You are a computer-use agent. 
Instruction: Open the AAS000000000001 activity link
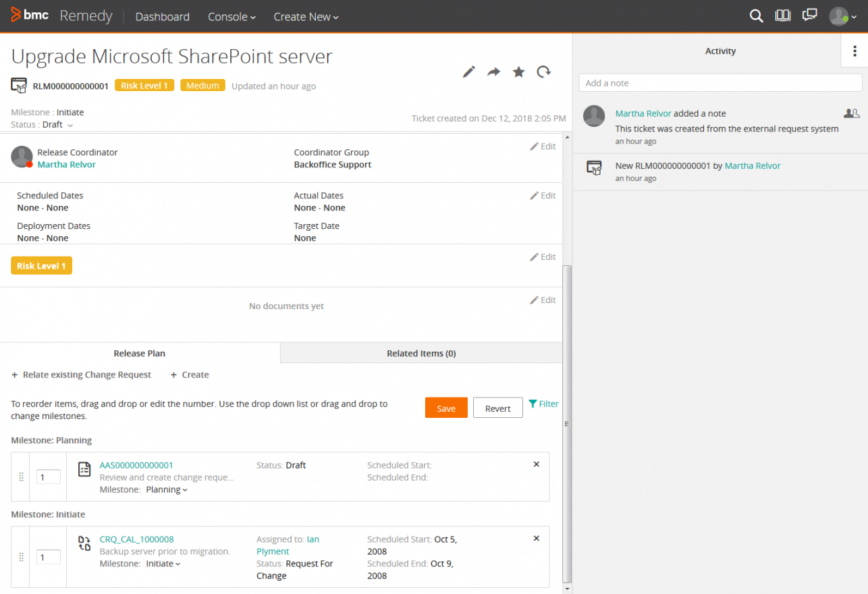136,465
